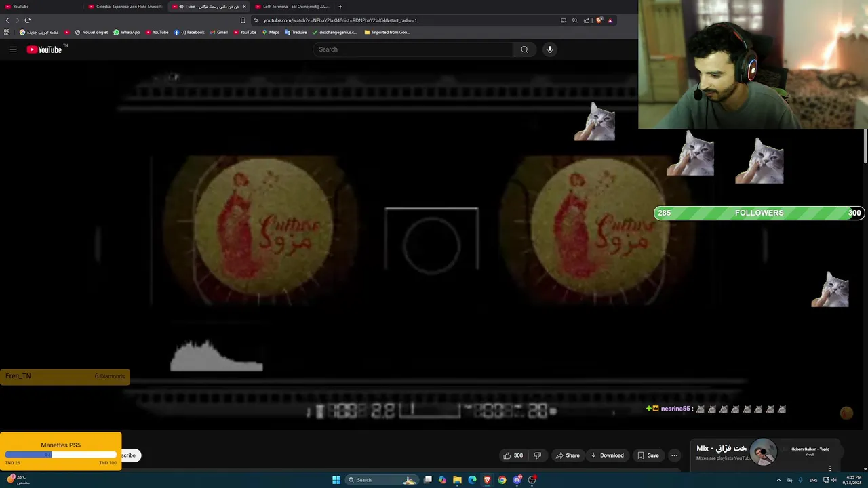
Task: Open File Explorer from the taskbar
Action: (457, 480)
